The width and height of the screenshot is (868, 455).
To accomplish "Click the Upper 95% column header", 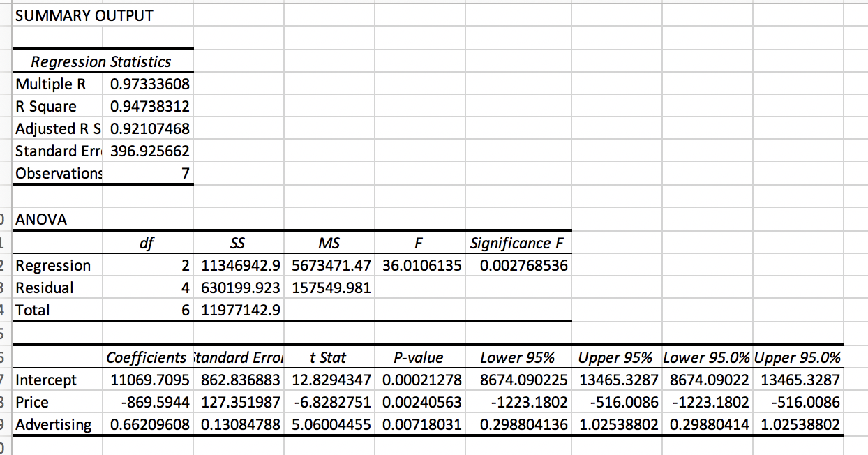I will [617, 358].
